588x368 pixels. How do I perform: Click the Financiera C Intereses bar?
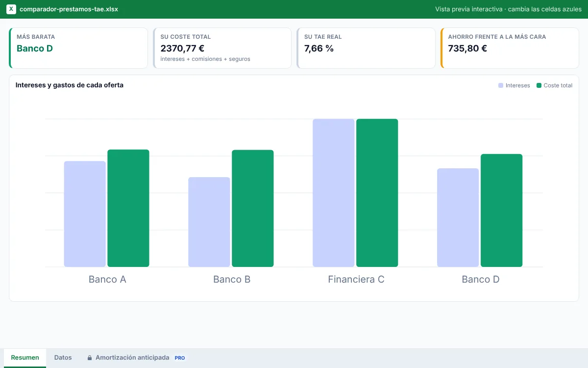(334, 193)
